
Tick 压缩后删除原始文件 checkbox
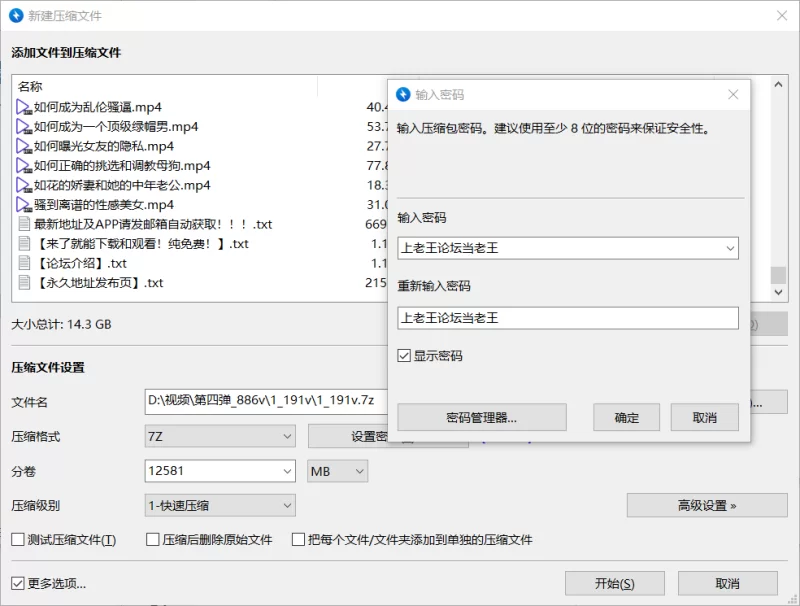[x=153, y=539]
